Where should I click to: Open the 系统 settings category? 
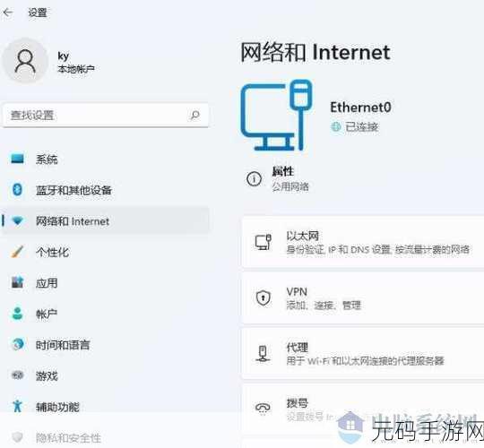[x=106, y=159]
